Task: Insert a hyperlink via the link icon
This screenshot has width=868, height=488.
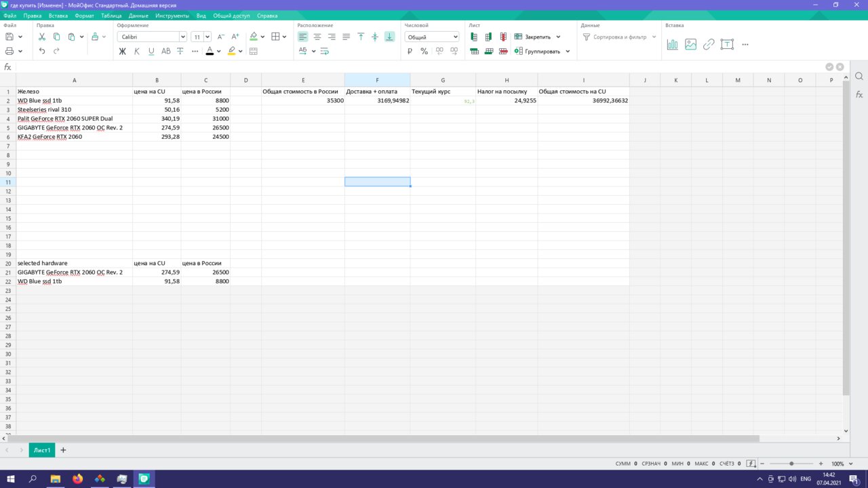Action: (x=709, y=45)
